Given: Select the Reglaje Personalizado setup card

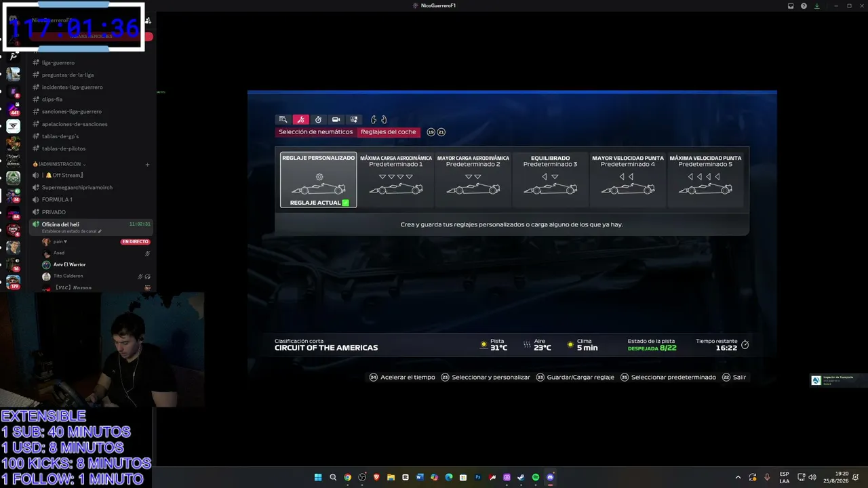Looking at the screenshot, I should click(319, 180).
